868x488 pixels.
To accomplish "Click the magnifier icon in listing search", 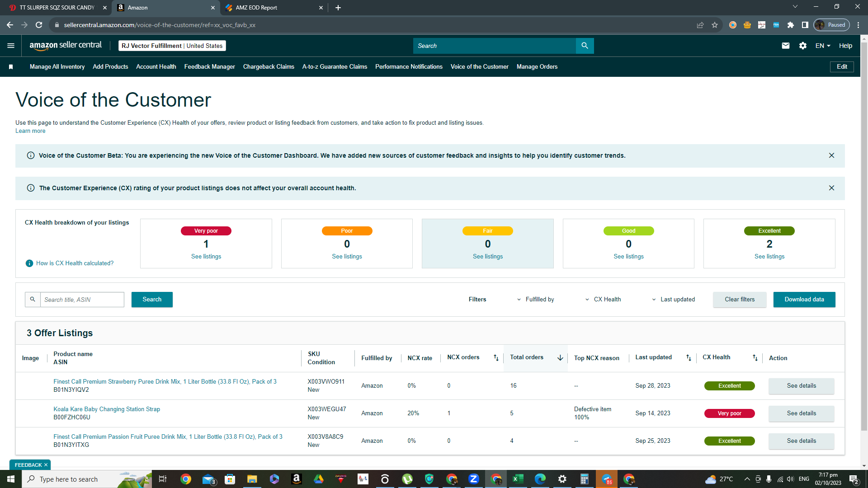I will click(x=33, y=300).
